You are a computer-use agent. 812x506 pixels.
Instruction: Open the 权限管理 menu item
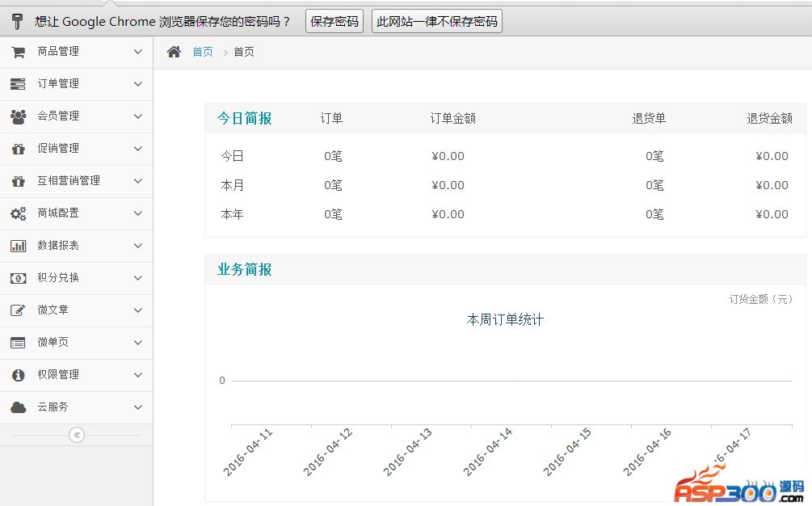coord(58,375)
